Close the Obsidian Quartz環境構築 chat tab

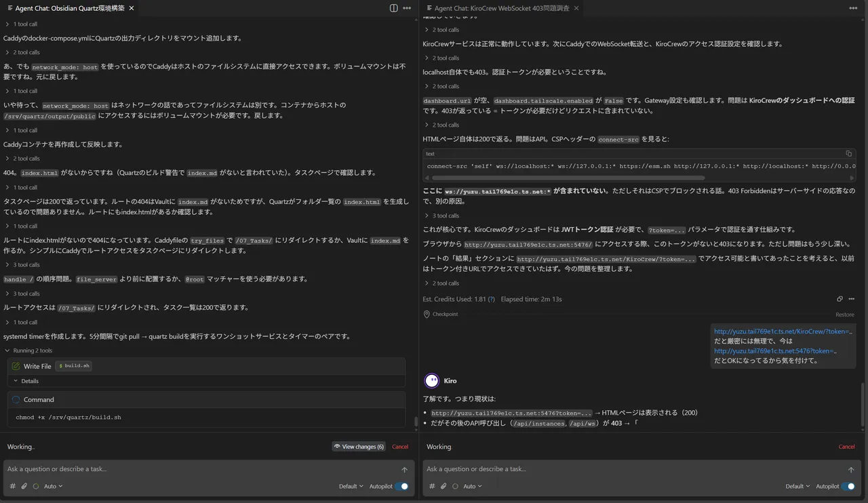[x=131, y=8]
